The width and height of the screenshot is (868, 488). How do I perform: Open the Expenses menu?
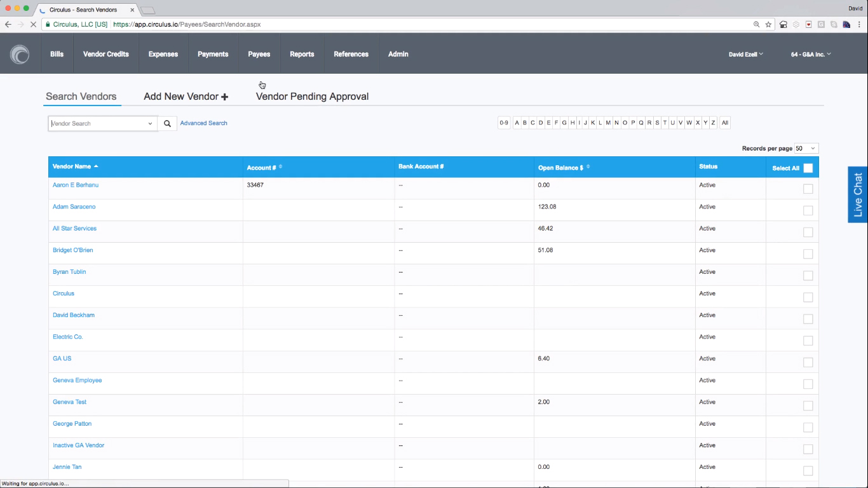pyautogui.click(x=163, y=54)
